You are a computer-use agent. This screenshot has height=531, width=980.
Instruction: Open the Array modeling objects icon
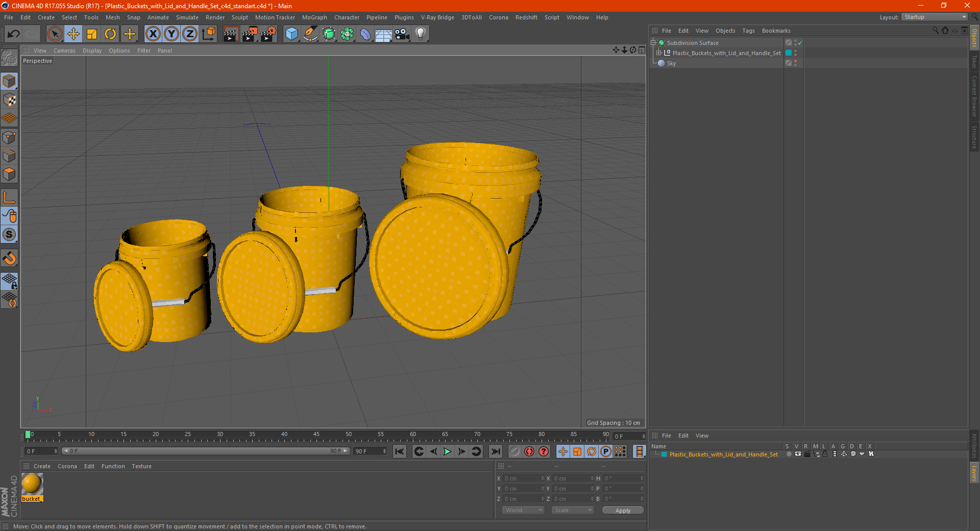point(347,34)
